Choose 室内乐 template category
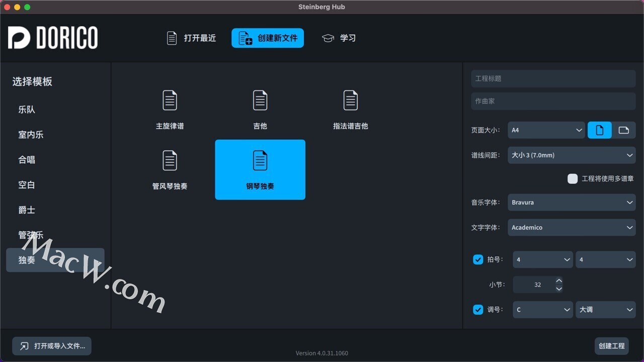This screenshot has width=644, height=362. [x=55, y=135]
